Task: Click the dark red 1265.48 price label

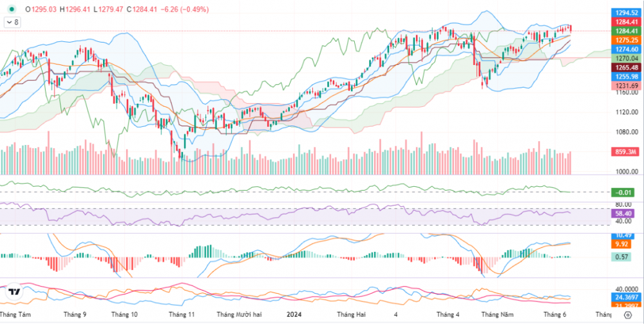Action: [623, 68]
